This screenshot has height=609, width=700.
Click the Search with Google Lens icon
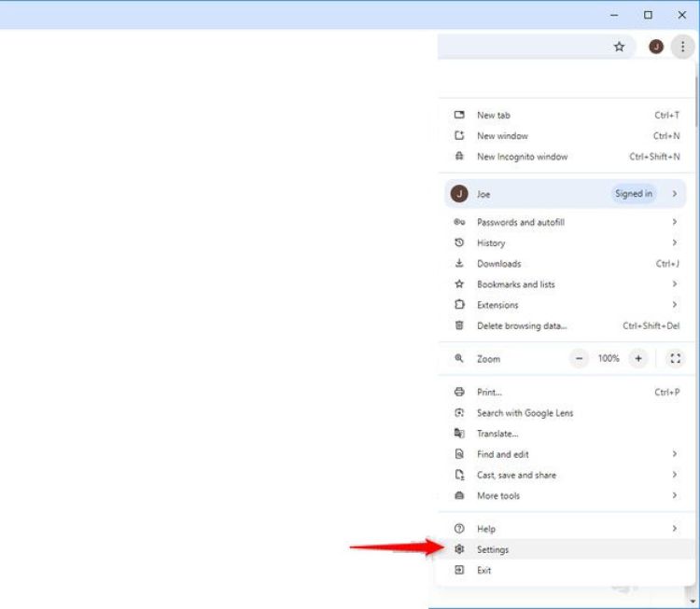tap(459, 413)
